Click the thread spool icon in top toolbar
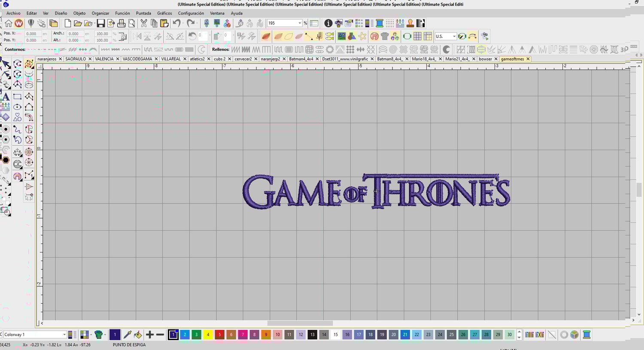The height and width of the screenshot is (350, 644). point(380,23)
